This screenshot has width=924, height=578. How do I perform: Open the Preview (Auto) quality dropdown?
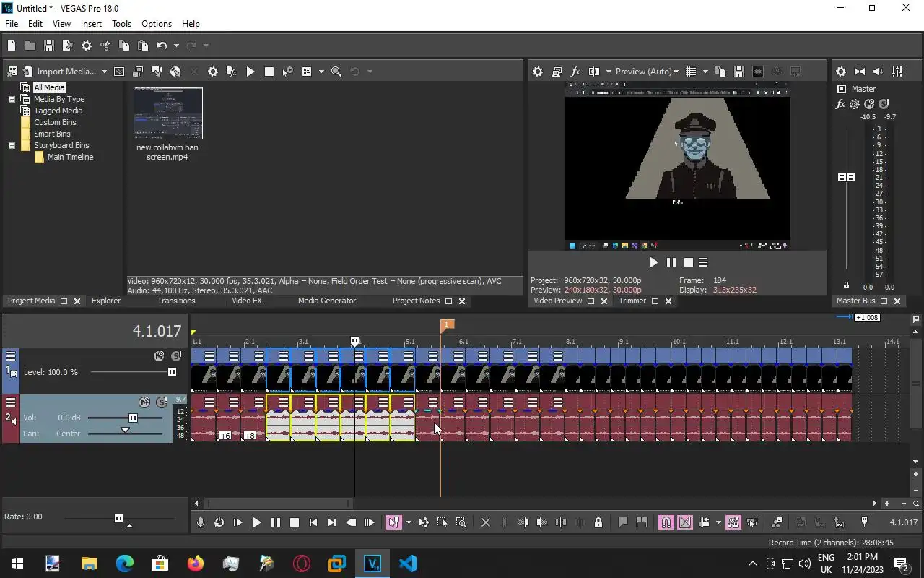pyautogui.click(x=647, y=72)
